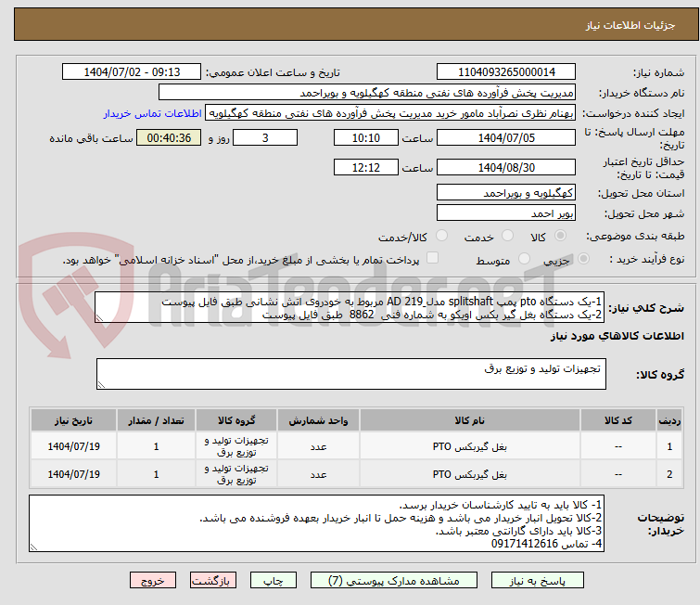This screenshot has width=700, height=605.
Task: Click the delivery city field بویر احمد
Action: tap(506, 212)
